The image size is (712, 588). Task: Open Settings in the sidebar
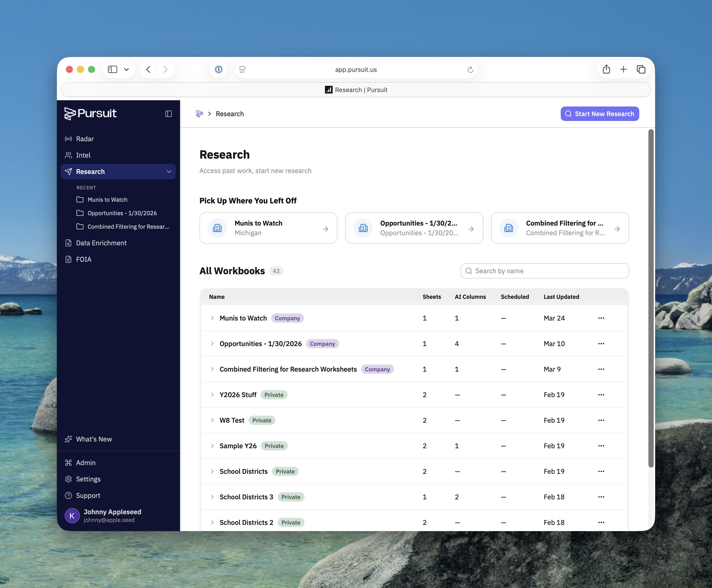(x=88, y=479)
